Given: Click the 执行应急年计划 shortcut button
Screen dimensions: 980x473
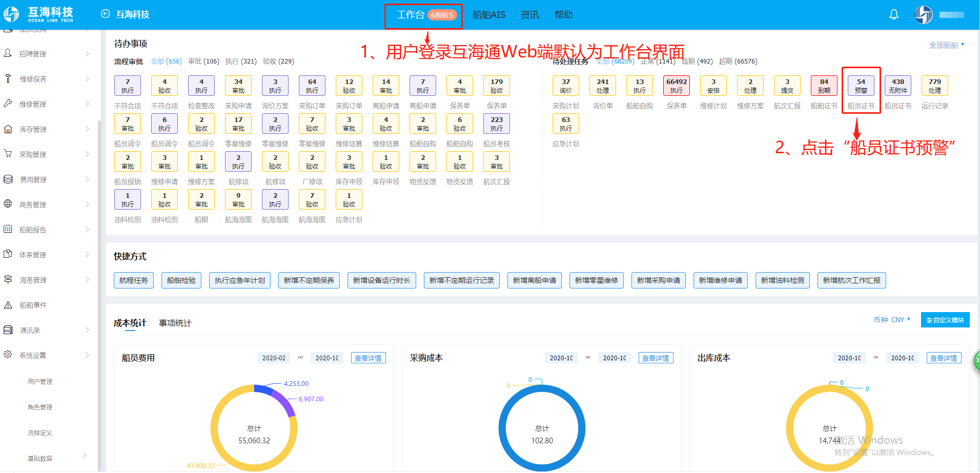Looking at the screenshot, I should [x=240, y=280].
